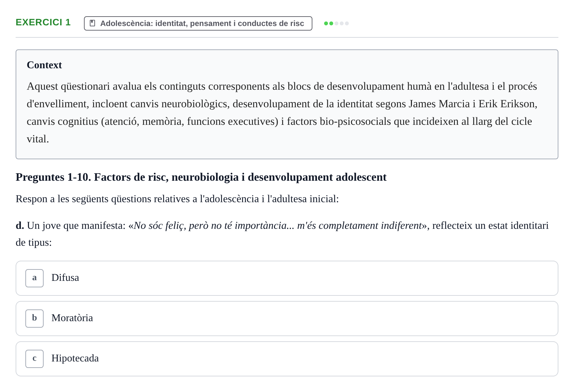Click the question d. statement text

pyautogui.click(x=282, y=234)
